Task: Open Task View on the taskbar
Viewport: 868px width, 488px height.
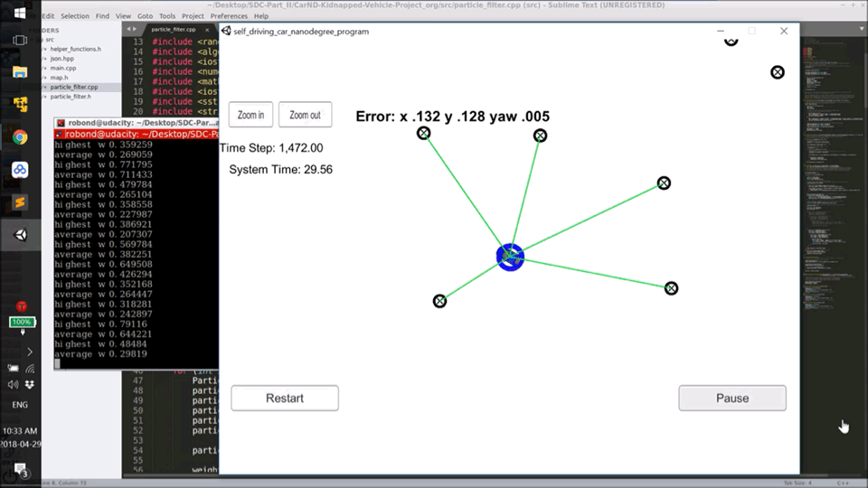Action: pyautogui.click(x=20, y=40)
